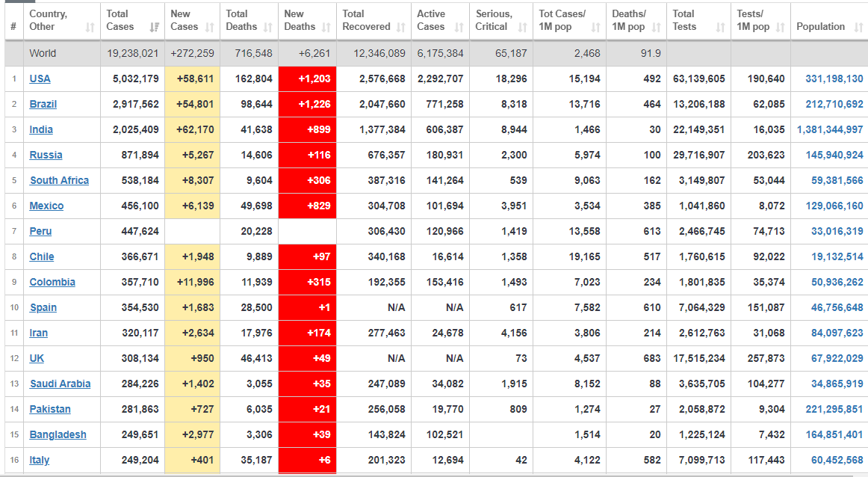
Task: Open the Spain country link
Action: [x=43, y=308]
